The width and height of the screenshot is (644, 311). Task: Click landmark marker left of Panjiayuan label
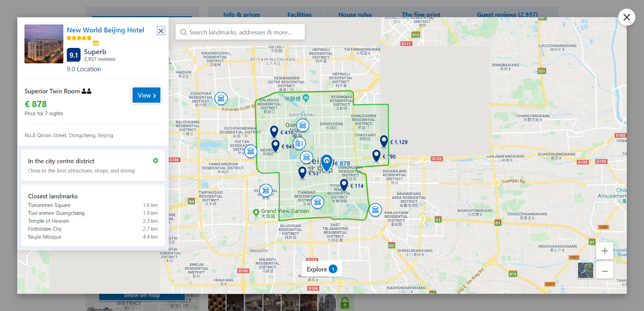(x=375, y=210)
